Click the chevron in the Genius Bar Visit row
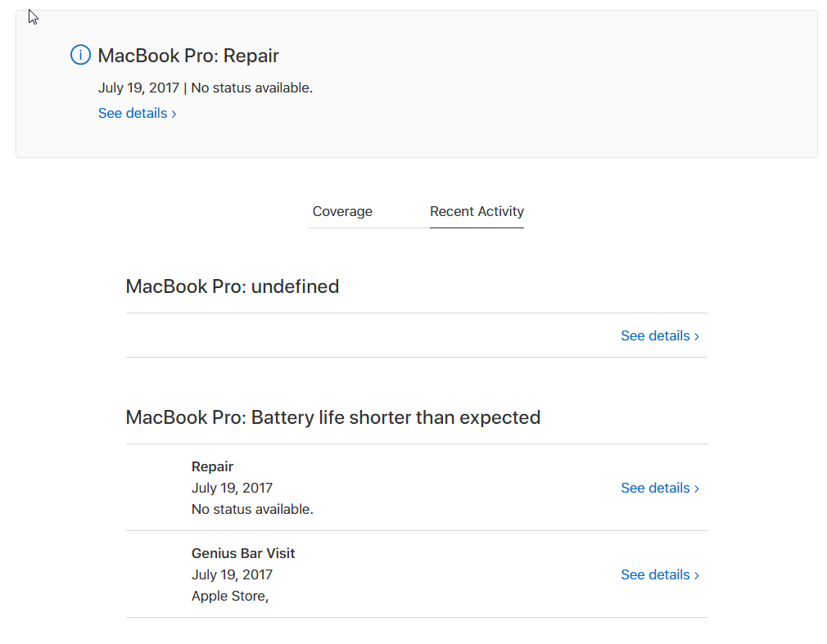This screenshot has height=644, width=827. click(x=696, y=575)
